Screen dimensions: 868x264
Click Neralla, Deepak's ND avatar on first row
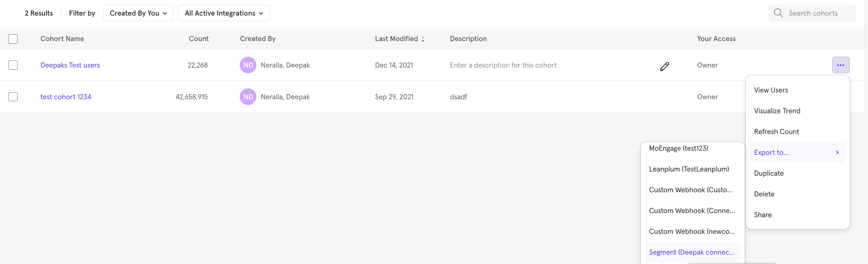tap(248, 65)
